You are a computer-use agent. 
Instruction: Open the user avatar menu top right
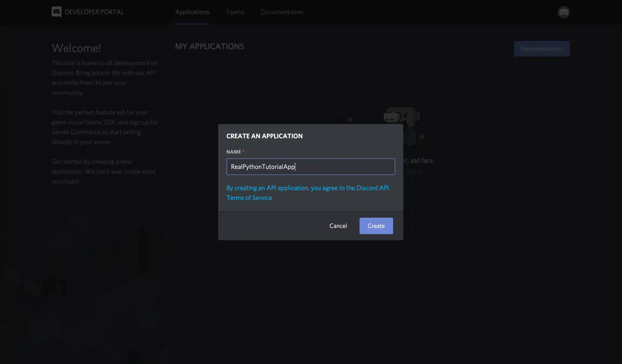(564, 12)
